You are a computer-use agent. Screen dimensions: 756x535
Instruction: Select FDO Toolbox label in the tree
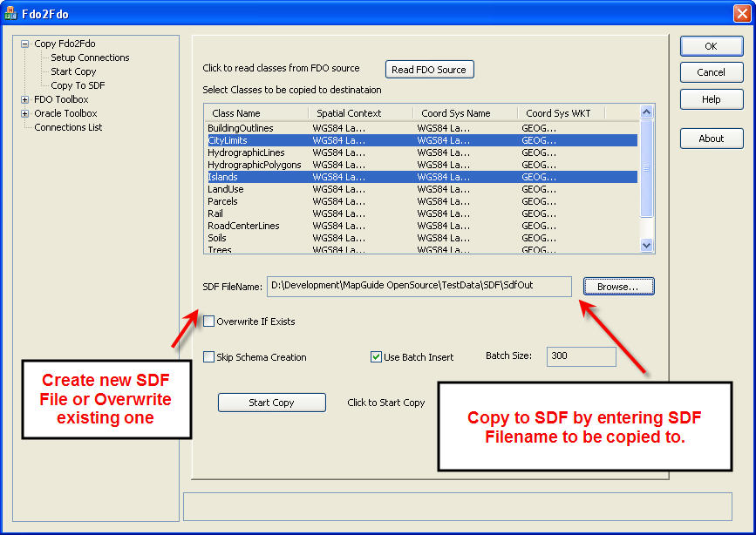pyautogui.click(x=61, y=100)
